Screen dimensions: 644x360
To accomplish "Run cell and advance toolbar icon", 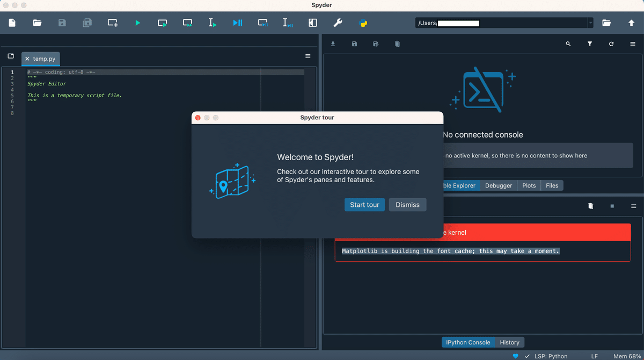I will [188, 23].
